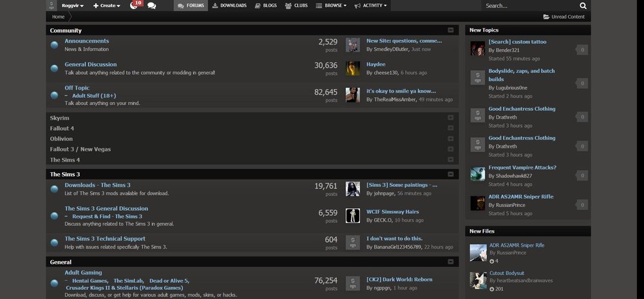The width and height of the screenshot is (644, 299).
Task: Expand the Skyrim category
Action: (451, 118)
